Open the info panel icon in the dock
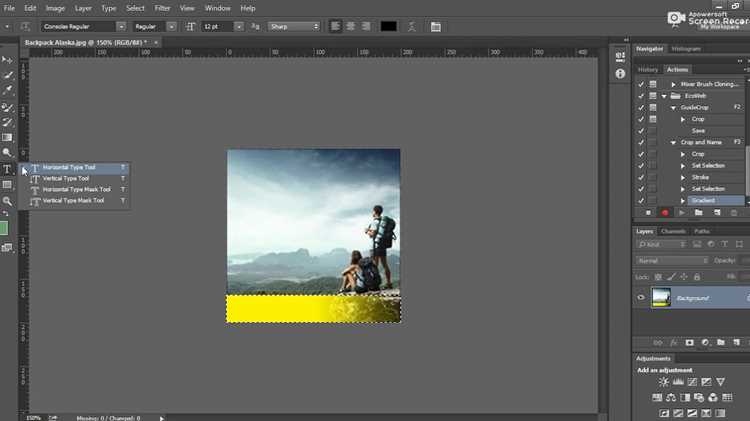The width and height of the screenshot is (750, 421). pyautogui.click(x=620, y=74)
